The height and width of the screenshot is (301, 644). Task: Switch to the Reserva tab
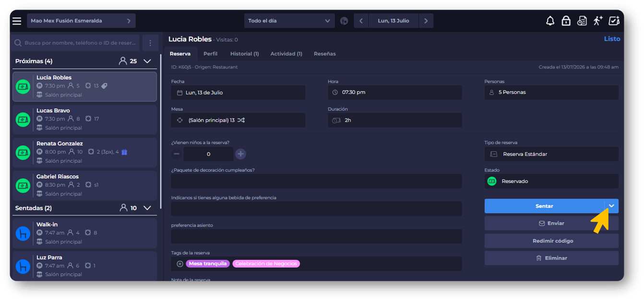click(x=180, y=54)
